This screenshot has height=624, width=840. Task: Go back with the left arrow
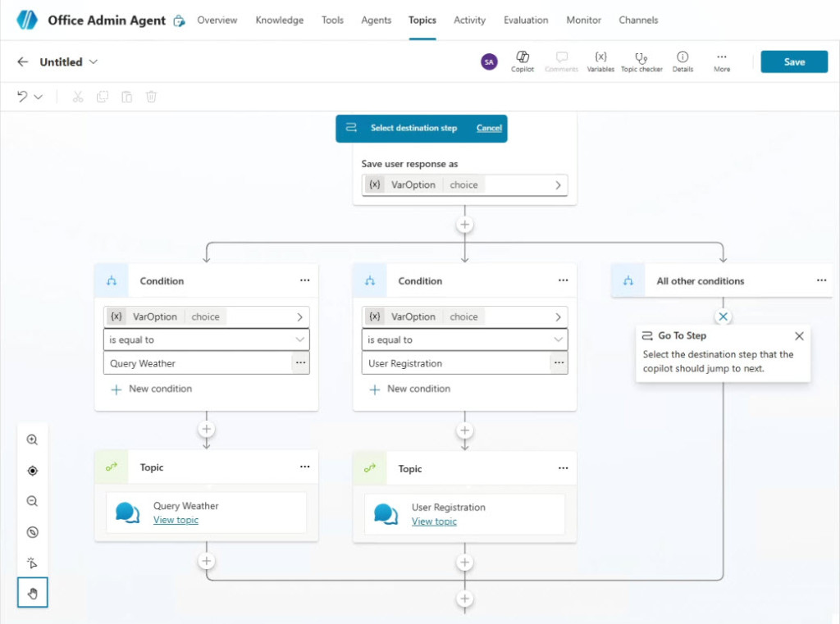click(x=22, y=61)
